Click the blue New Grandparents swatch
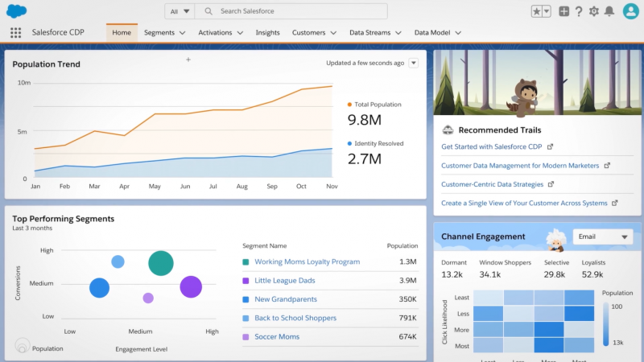This screenshot has width=644, height=362. click(246, 299)
